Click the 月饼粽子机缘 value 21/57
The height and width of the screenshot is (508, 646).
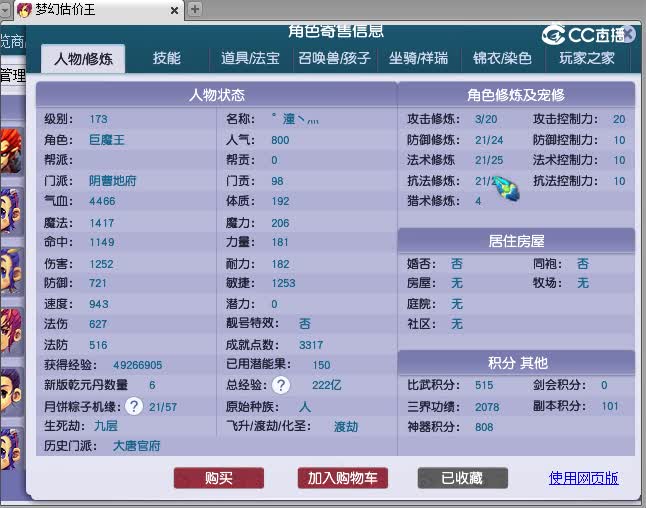tap(163, 407)
